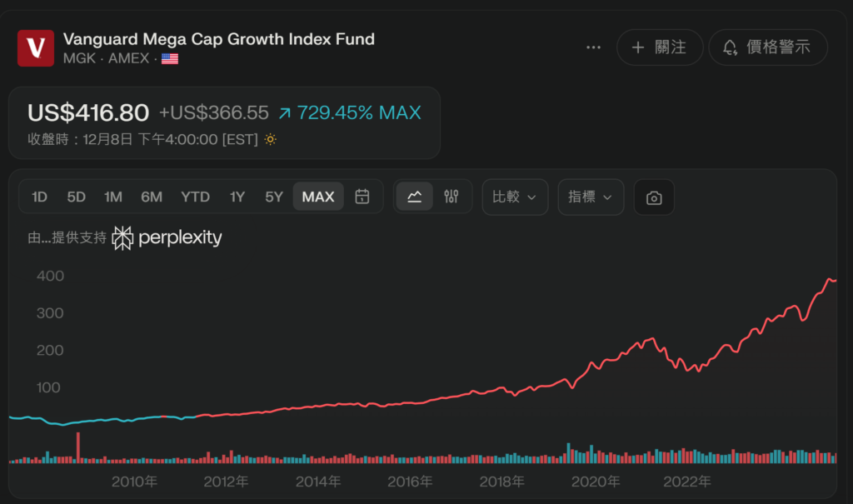Expand the 比較 compare dropdown
The image size is (853, 504).
coord(515,197)
